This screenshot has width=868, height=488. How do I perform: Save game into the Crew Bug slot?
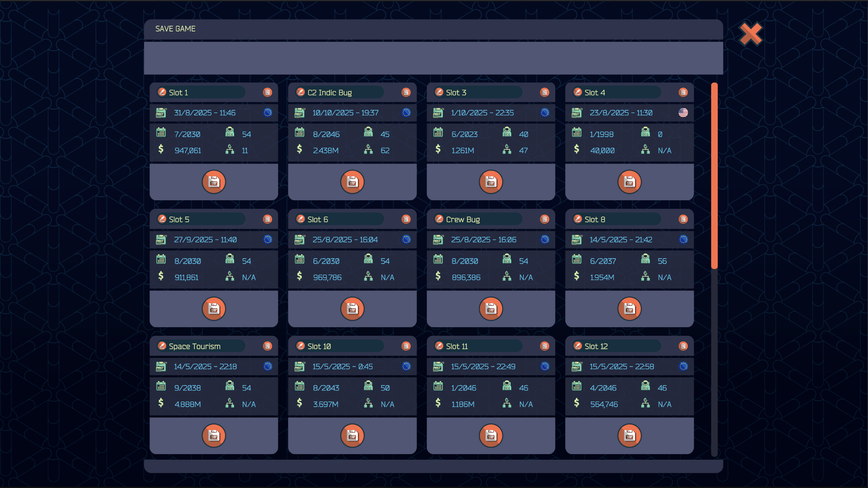[x=491, y=309]
